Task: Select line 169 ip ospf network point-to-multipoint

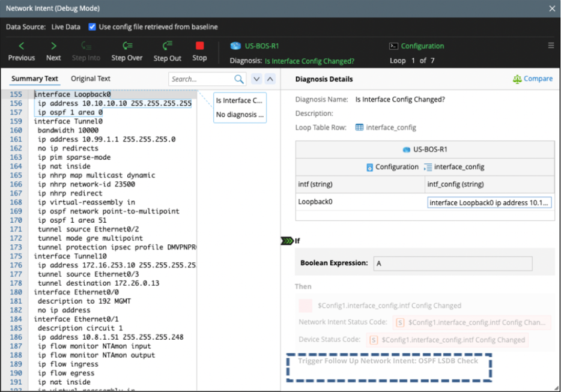Action: pos(108,211)
